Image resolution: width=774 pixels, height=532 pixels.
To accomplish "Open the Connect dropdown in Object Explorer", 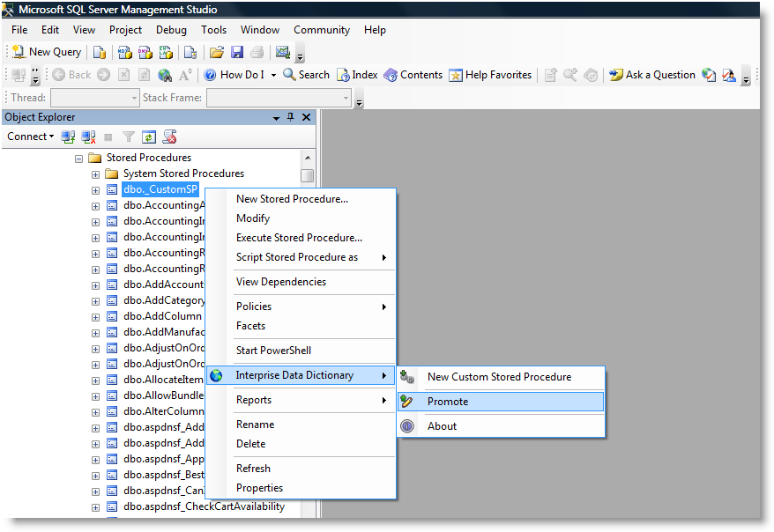I will [x=31, y=137].
